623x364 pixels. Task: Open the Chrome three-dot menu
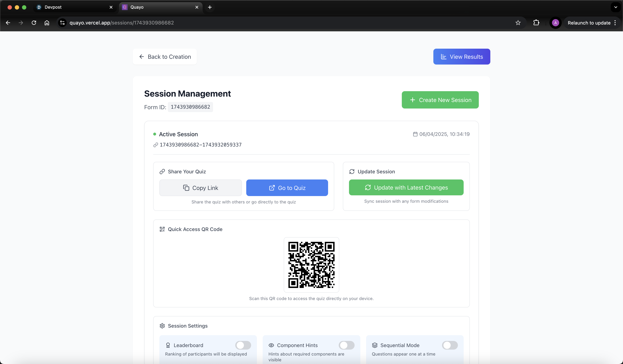click(x=615, y=23)
